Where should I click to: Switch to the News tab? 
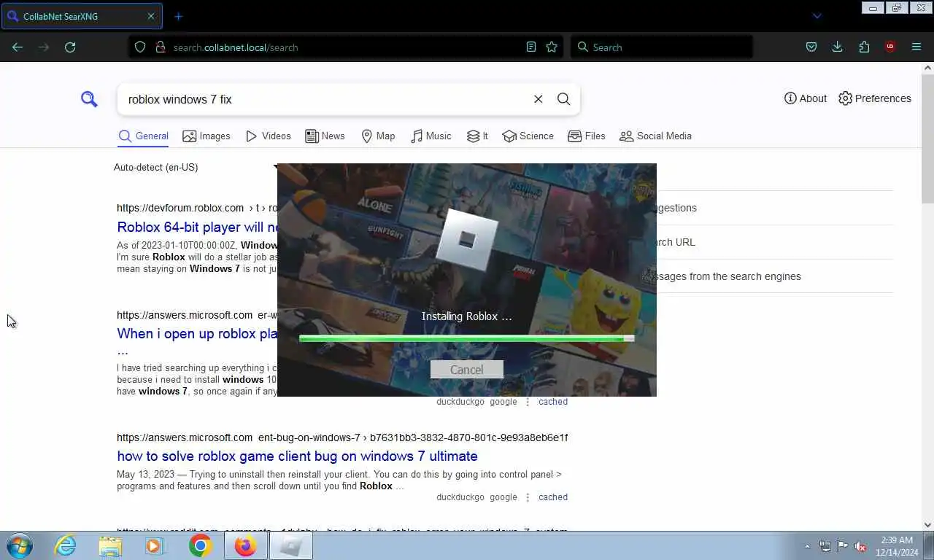click(x=325, y=136)
